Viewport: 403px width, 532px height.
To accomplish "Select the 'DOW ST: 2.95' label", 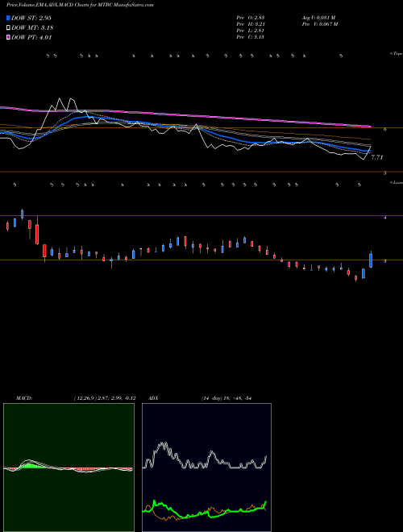I will 31,18.
